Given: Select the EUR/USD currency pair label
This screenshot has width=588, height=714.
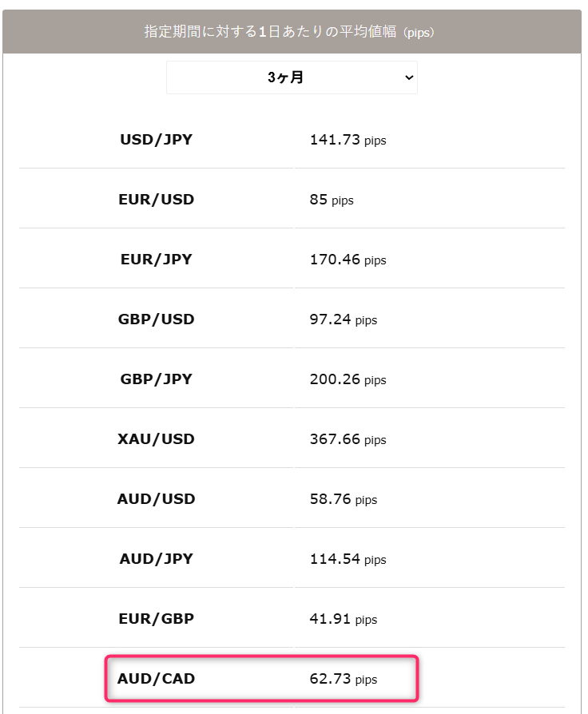Looking at the screenshot, I should (x=157, y=200).
